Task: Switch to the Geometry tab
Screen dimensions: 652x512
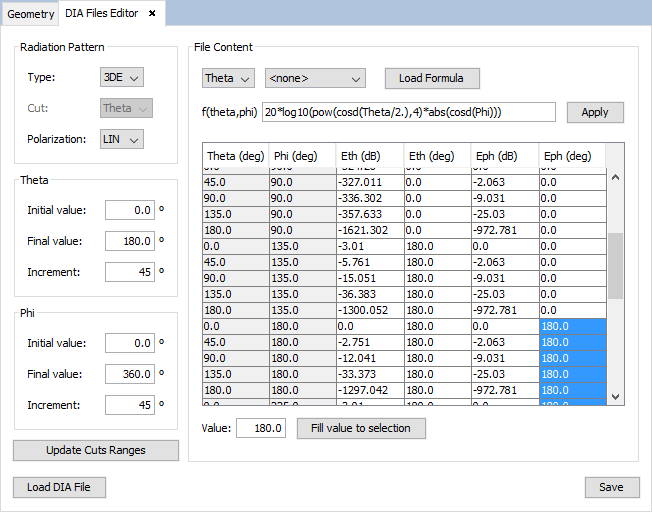Action: coord(30,14)
